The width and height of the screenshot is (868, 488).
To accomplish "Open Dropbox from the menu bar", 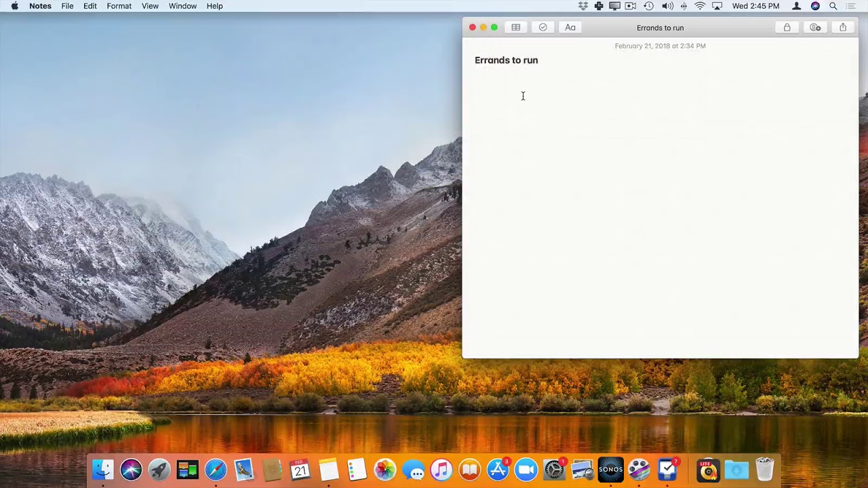I will pos(583,6).
